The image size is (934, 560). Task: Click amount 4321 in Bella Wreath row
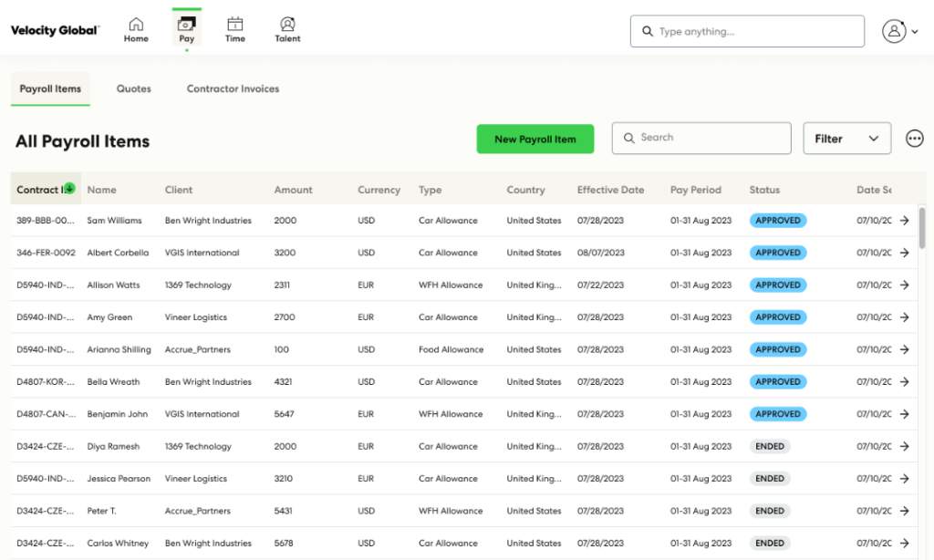coord(283,382)
